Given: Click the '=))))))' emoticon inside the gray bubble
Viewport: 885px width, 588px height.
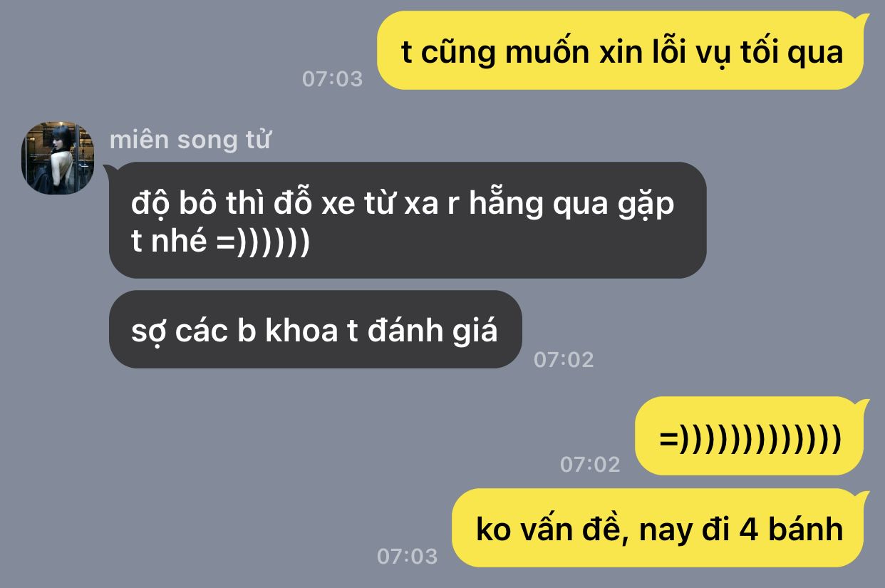Looking at the screenshot, I should tap(262, 243).
